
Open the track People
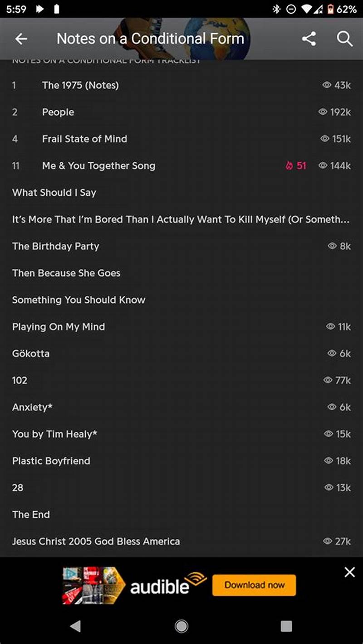(58, 112)
